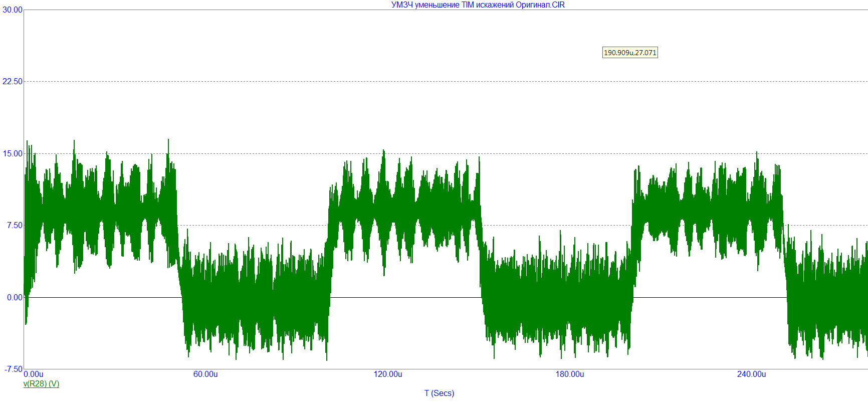
Task: Click the 190.909u,27.071 cursor tooltip
Action: coord(630,53)
